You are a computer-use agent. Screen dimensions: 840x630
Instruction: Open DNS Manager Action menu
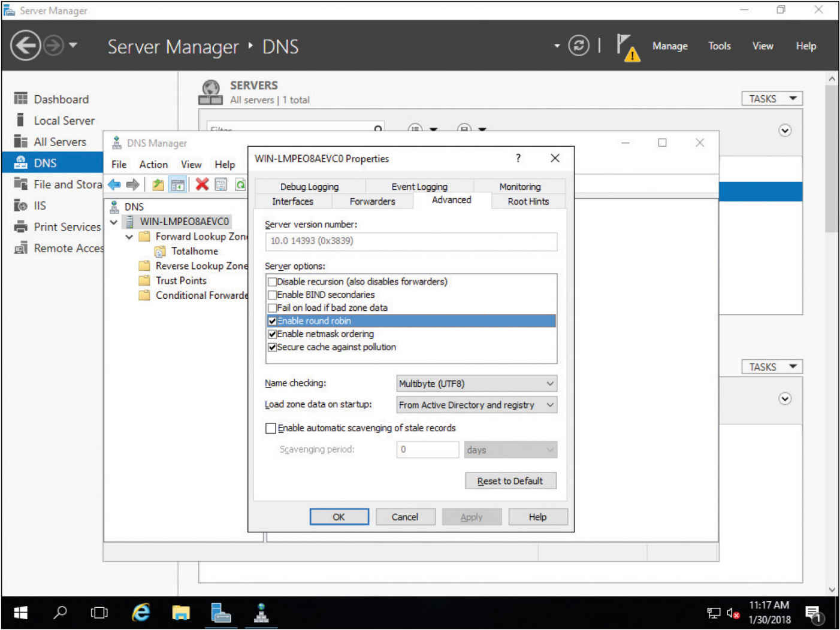(153, 164)
